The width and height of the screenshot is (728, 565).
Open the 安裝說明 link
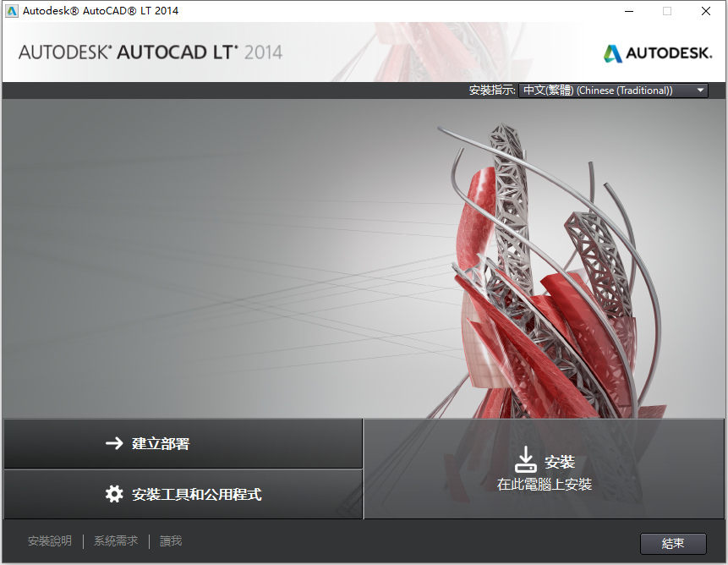click(50, 540)
